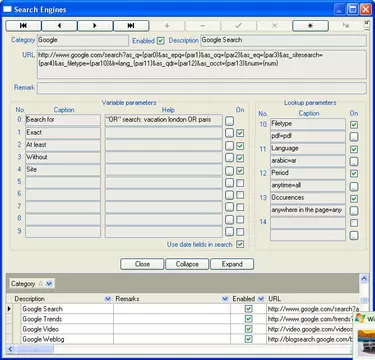Viewport: 375px width, 360px height.
Task: Click the Help field with OR search text
Action: coord(164,120)
